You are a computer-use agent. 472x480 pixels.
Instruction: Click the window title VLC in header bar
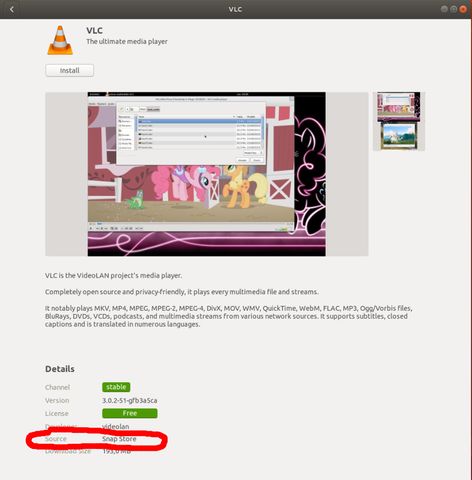tap(235, 9)
